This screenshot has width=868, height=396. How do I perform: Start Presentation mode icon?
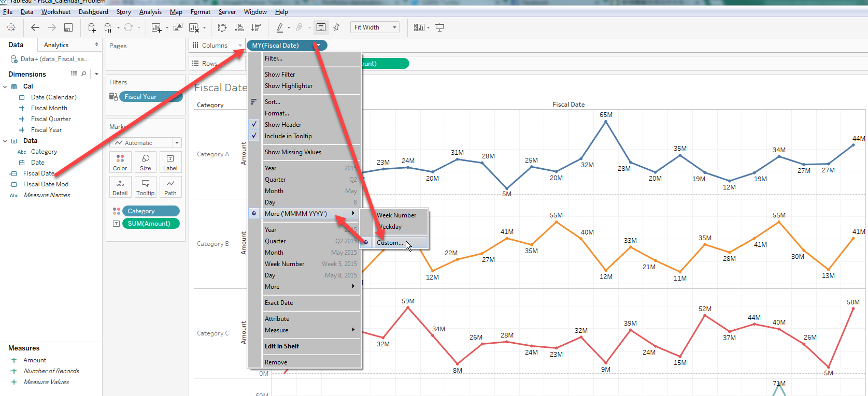(439, 27)
